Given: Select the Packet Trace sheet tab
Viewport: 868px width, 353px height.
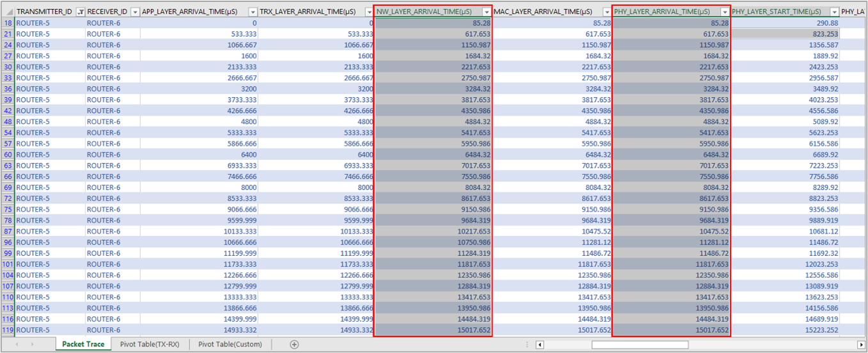Looking at the screenshot, I should tap(83, 345).
